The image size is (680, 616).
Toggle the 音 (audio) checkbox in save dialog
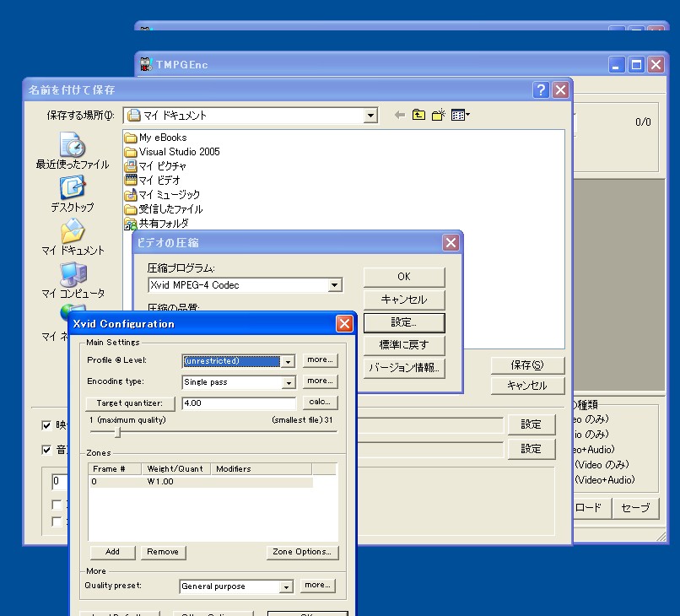pyautogui.click(x=46, y=450)
